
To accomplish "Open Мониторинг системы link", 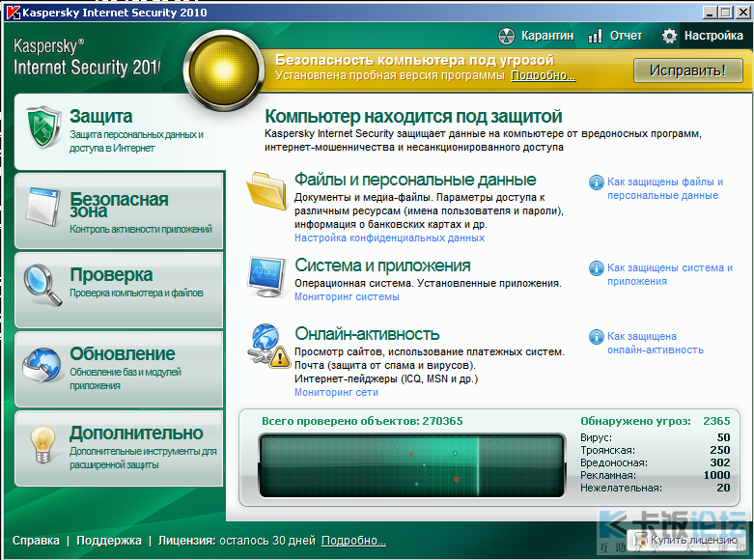I will (347, 296).
